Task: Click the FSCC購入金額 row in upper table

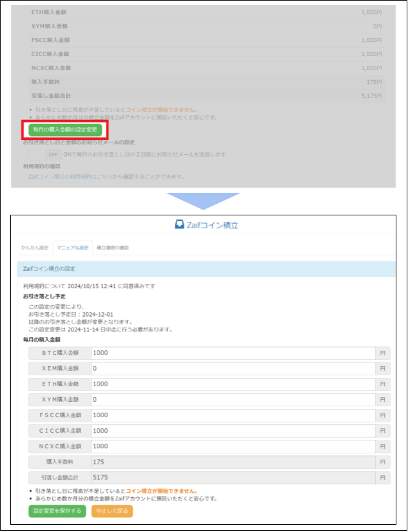Action: [206, 40]
